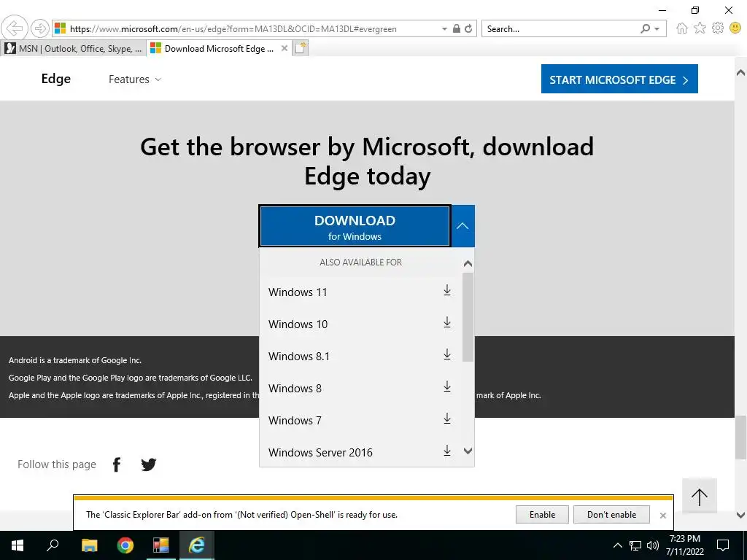
Task: Click START MICROSOFT EDGE button
Action: [x=619, y=79]
